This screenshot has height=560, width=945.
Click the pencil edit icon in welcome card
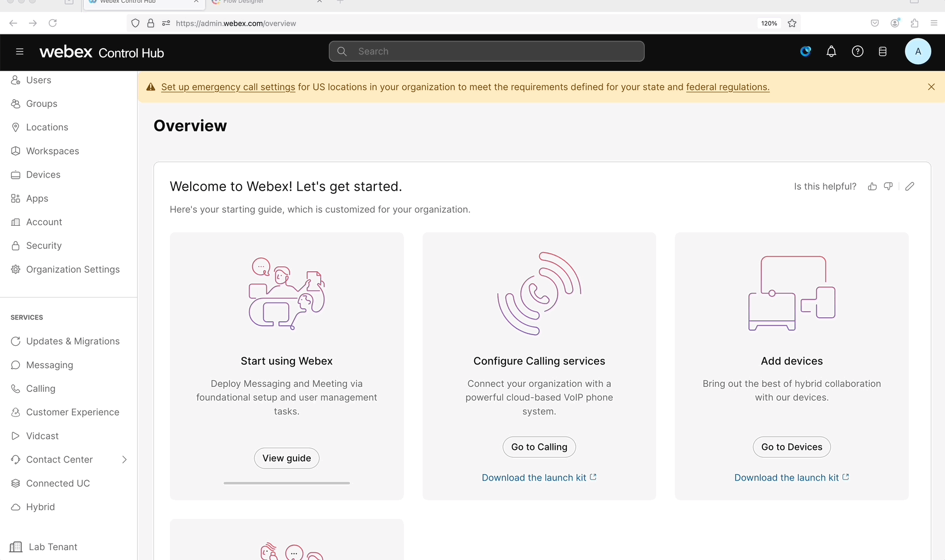[909, 187]
